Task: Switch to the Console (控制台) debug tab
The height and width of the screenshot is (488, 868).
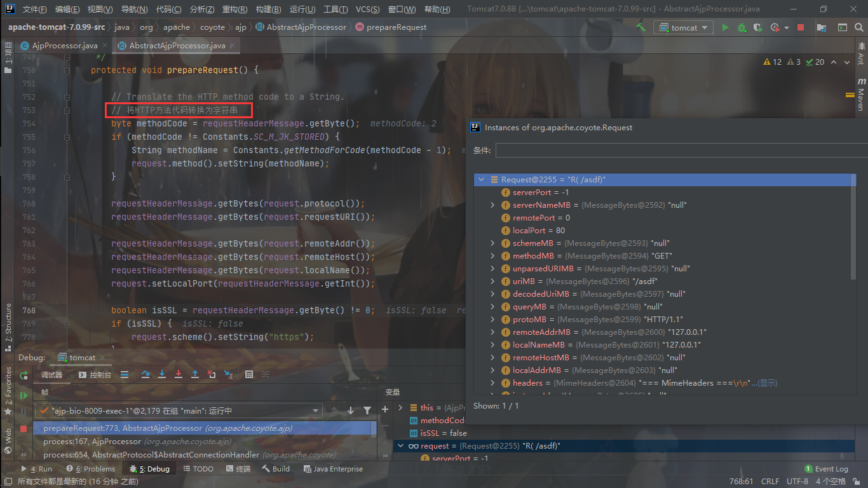Action: click(95, 375)
